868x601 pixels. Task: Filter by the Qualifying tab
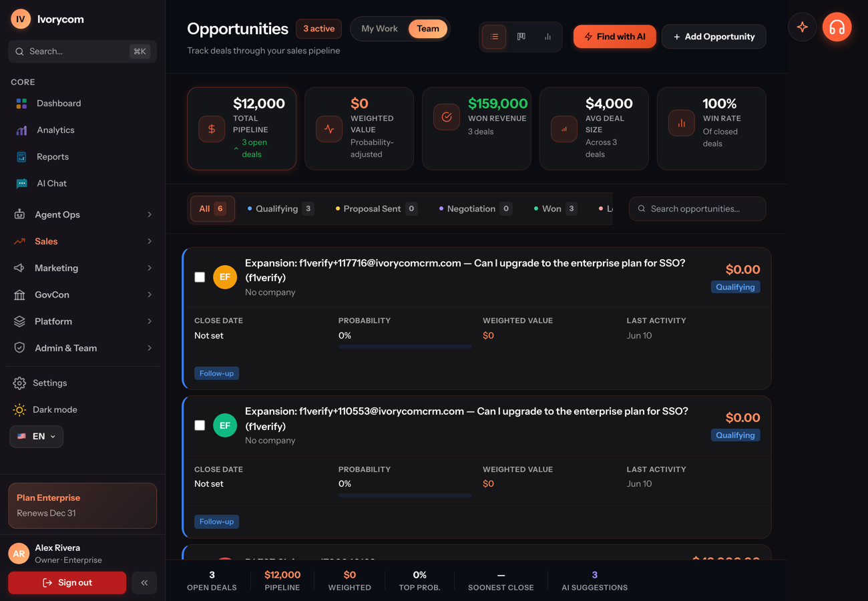click(280, 209)
